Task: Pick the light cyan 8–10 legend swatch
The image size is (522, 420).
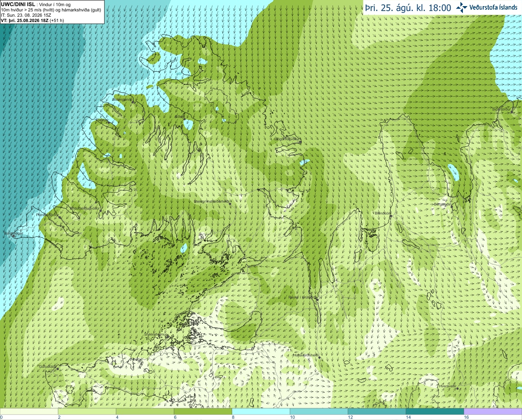Action: click(261, 411)
